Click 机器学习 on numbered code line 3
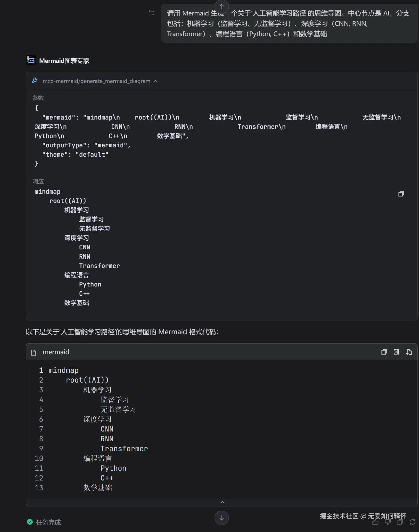Viewport: 419px width, 532px height. [97, 390]
